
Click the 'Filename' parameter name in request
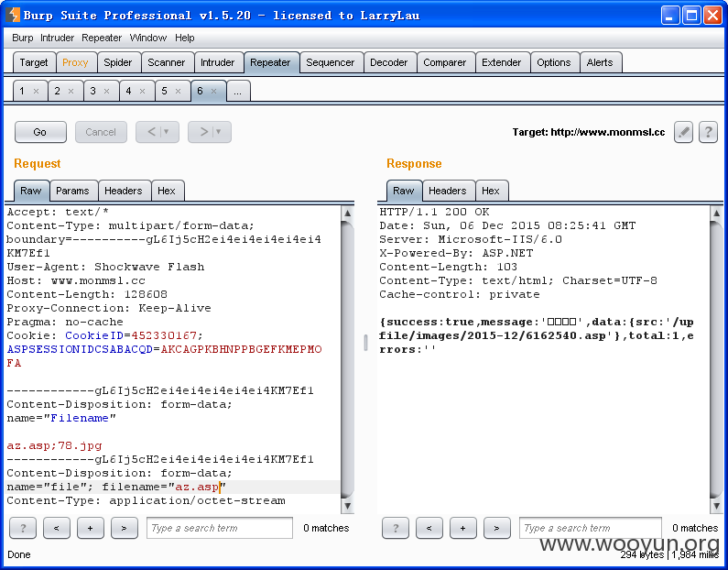point(80,418)
